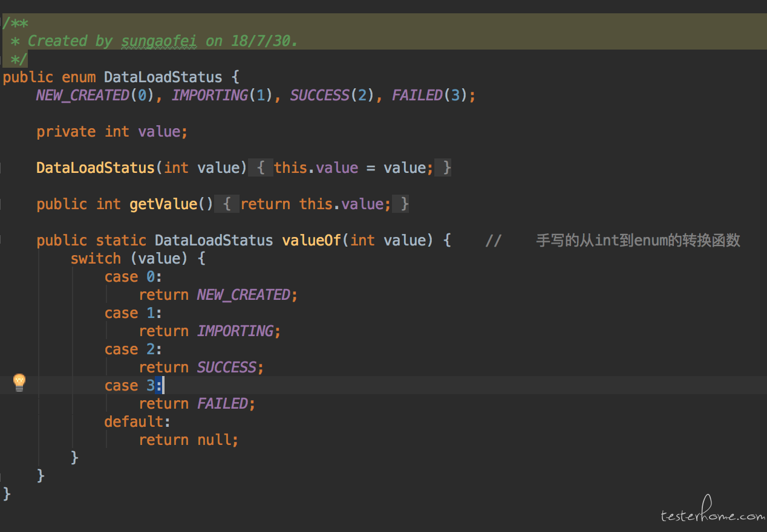Click the author name sungaofei in the comment

tap(159, 41)
